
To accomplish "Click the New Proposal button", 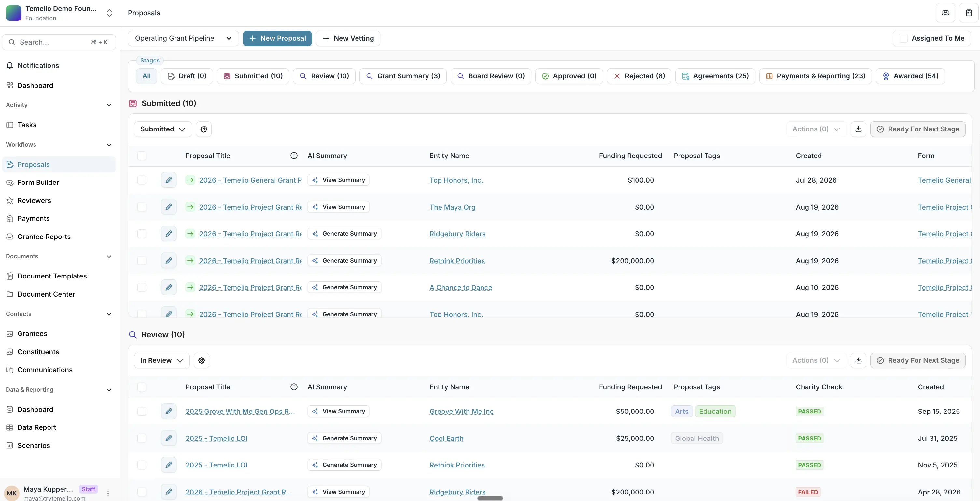I will tap(277, 38).
